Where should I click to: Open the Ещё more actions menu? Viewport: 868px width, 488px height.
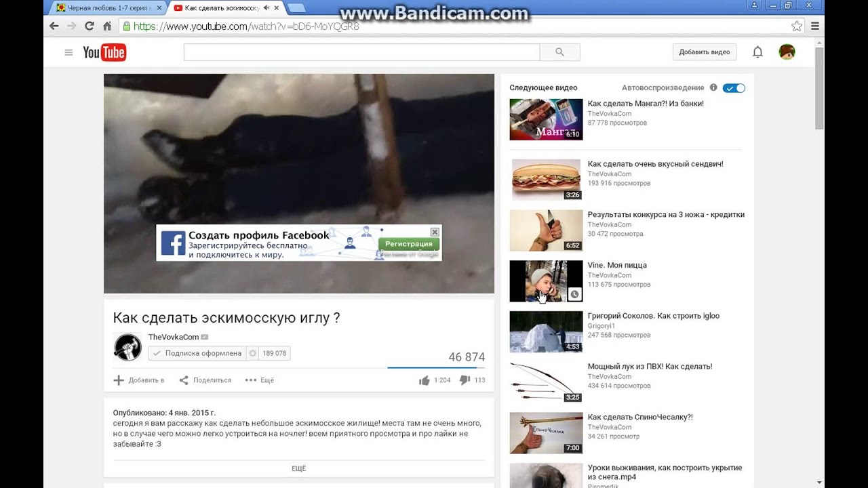pyautogui.click(x=260, y=380)
